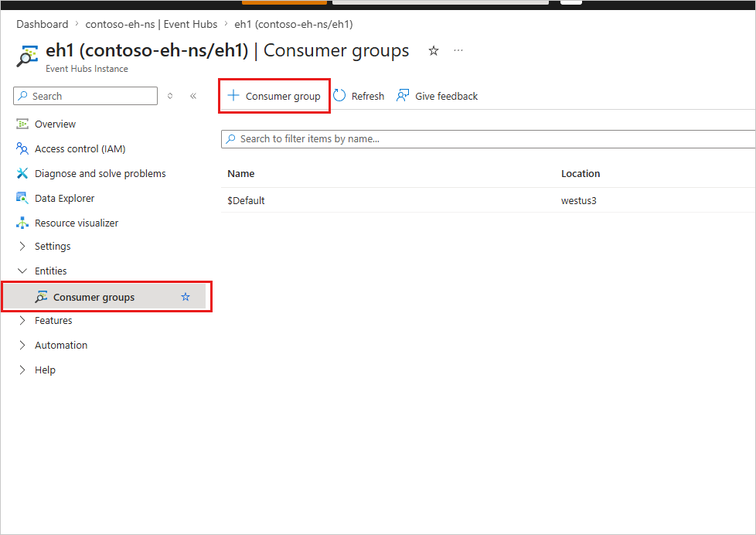Click the magnifier in sidebar Search box
Viewport: 756px width, 535px height.
click(22, 96)
